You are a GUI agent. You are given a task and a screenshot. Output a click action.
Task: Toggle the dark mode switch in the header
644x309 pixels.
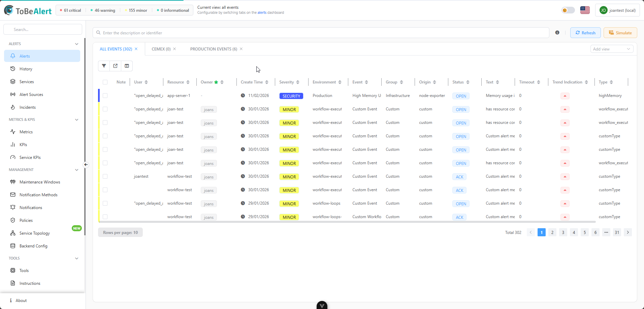(568, 10)
